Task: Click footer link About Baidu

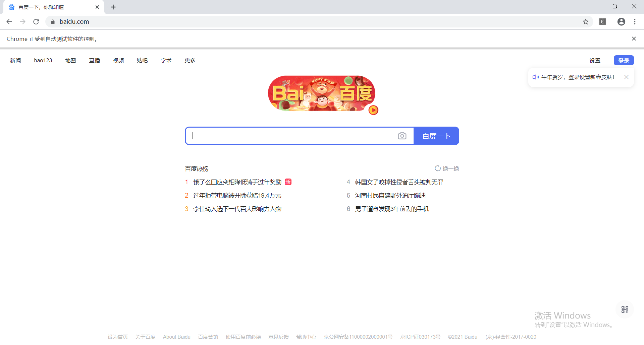Action: [177, 337]
